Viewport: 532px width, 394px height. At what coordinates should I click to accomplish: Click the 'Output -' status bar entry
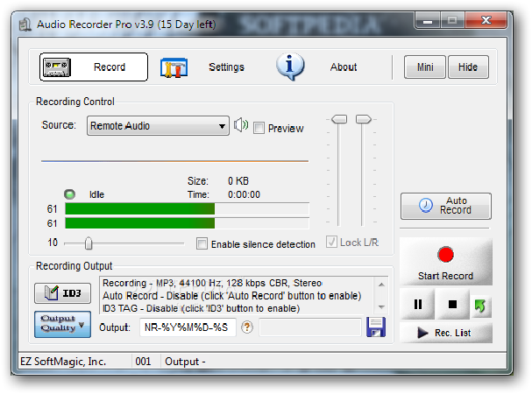185,362
